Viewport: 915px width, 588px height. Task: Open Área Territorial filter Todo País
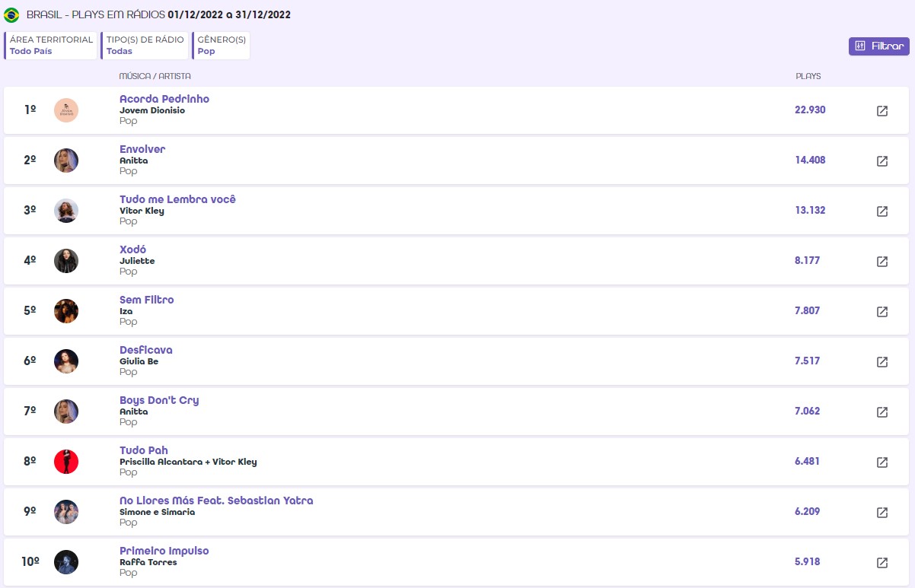51,46
